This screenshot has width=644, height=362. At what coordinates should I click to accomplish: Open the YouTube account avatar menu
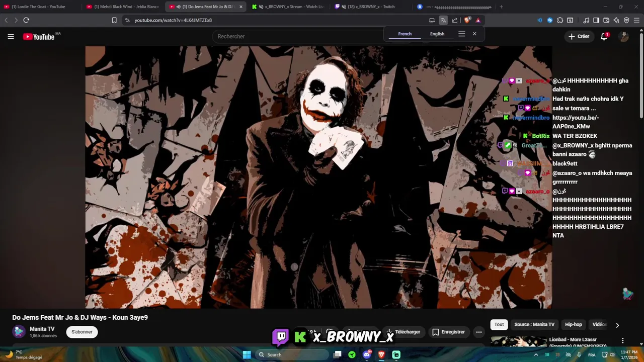pyautogui.click(x=624, y=36)
